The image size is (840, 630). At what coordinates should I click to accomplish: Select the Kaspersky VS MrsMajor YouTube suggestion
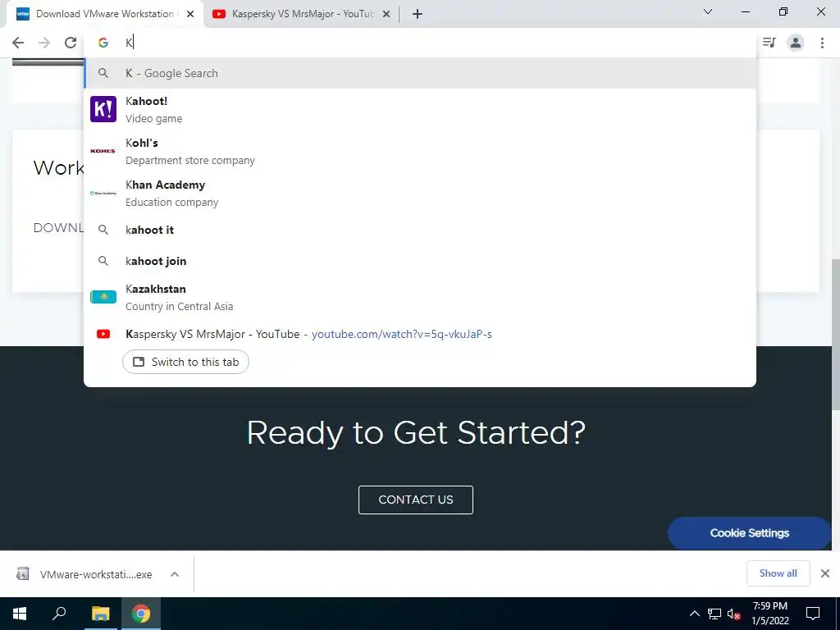pos(420,335)
